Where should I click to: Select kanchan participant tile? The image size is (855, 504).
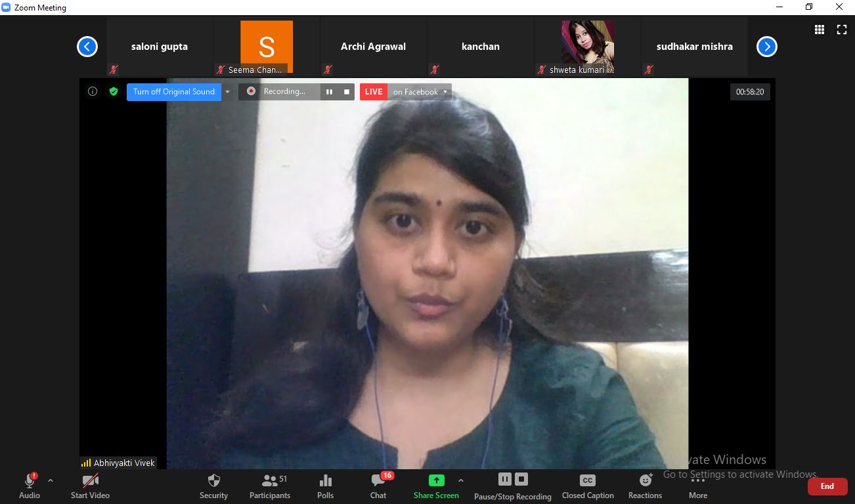(x=481, y=47)
